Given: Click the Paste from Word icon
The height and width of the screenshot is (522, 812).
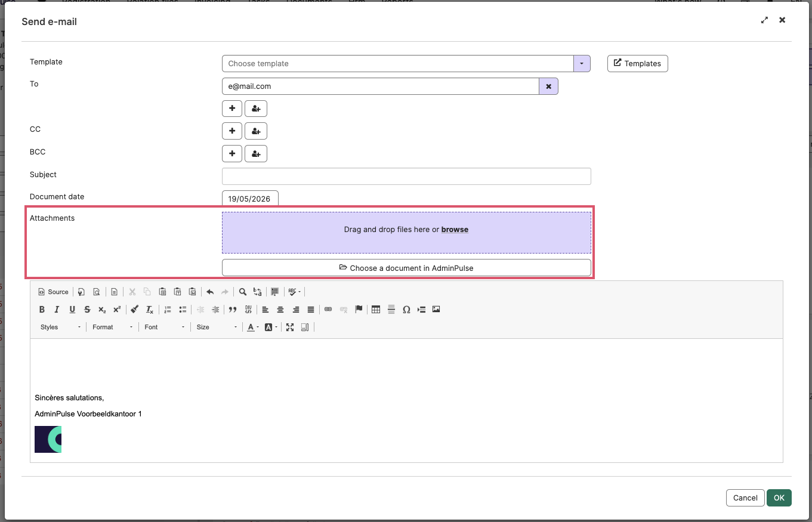Looking at the screenshot, I should [x=192, y=292].
